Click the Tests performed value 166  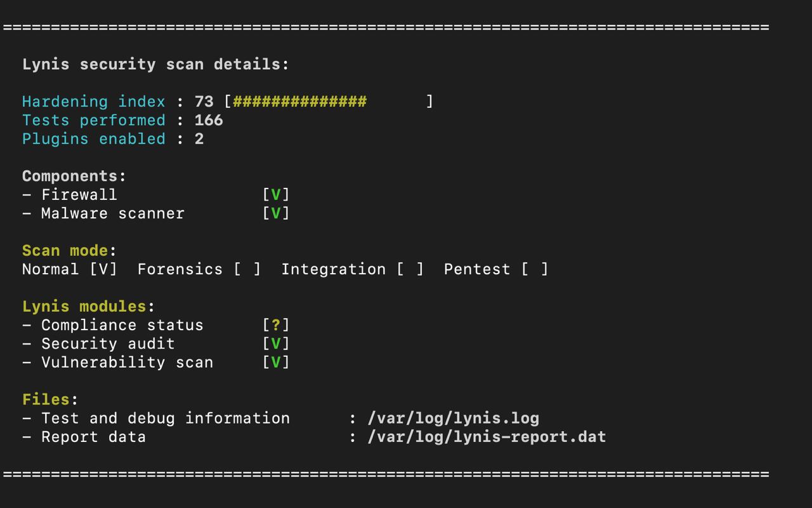(x=209, y=120)
